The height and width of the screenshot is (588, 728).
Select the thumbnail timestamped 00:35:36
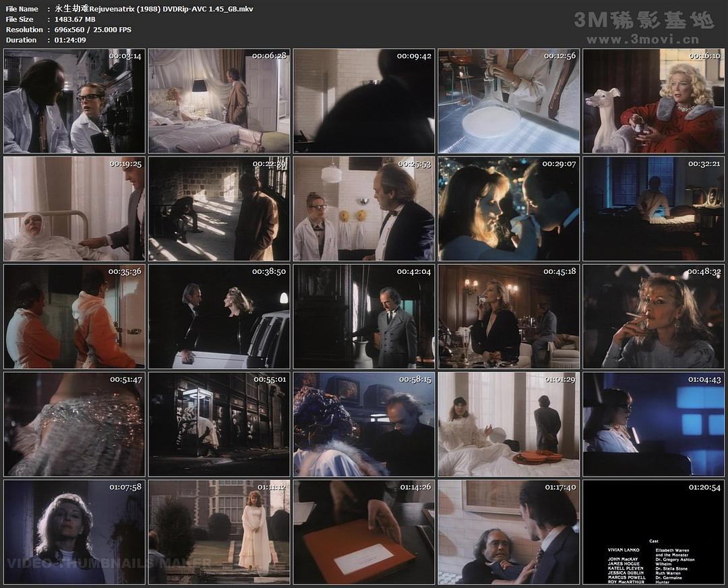tap(74, 316)
